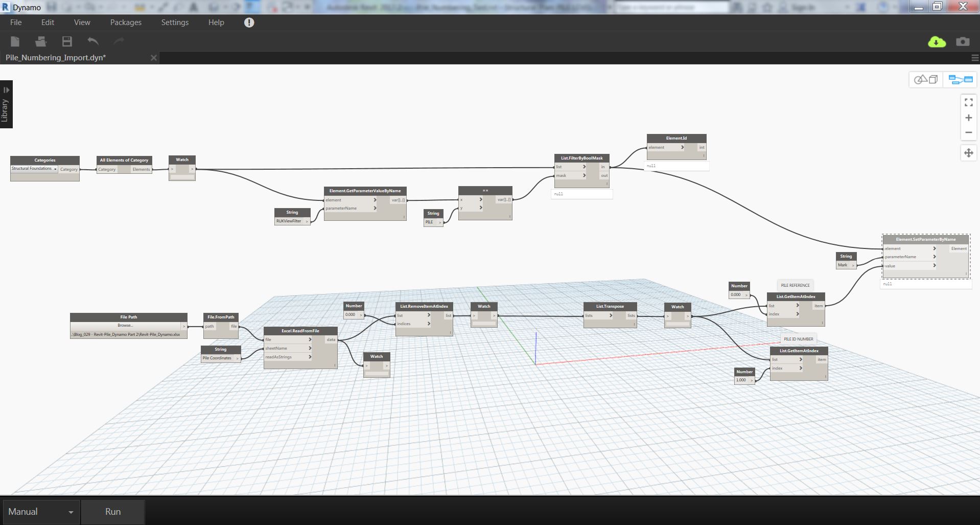Open the Manual run mode dropdown
This screenshot has width=980, height=525.
(x=41, y=512)
